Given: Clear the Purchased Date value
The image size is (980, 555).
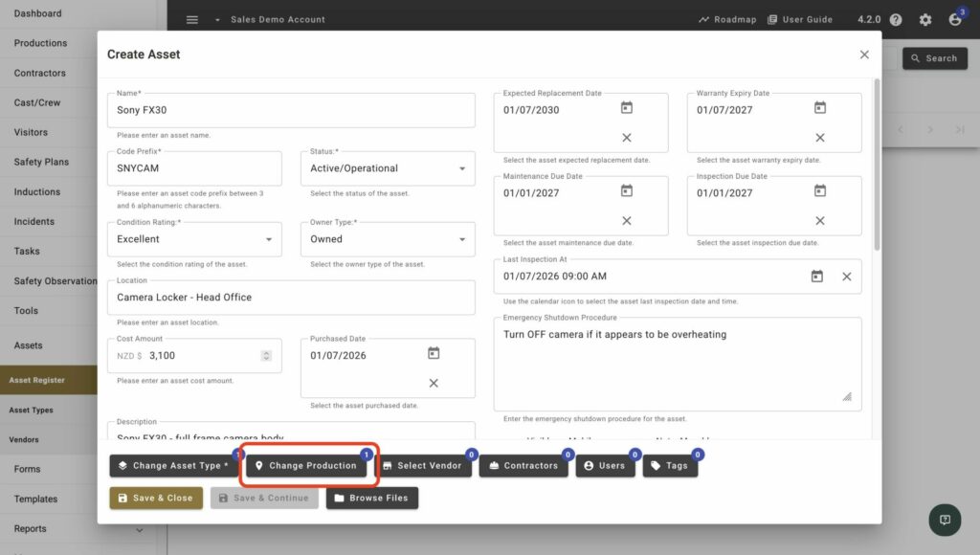Looking at the screenshot, I should [x=434, y=383].
